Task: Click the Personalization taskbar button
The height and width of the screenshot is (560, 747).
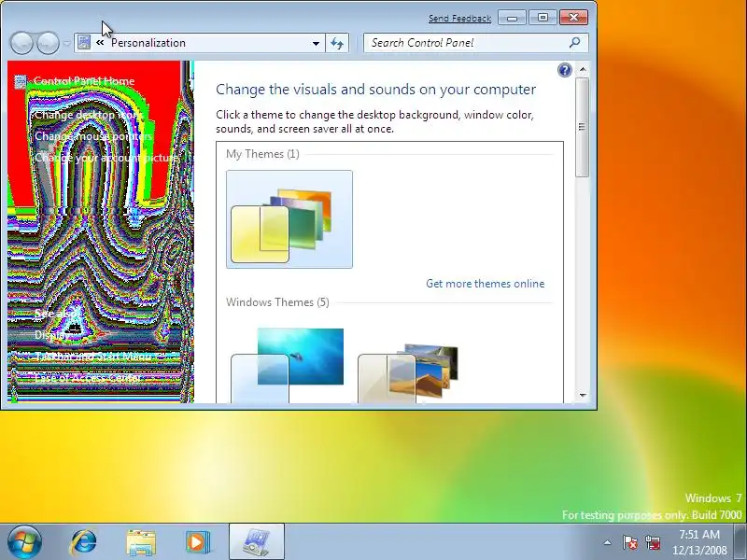Action: [x=257, y=542]
